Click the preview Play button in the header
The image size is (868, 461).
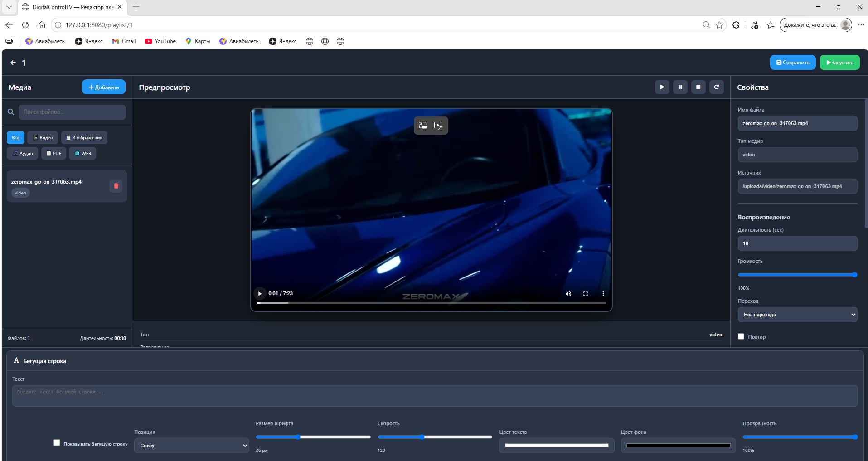(662, 87)
